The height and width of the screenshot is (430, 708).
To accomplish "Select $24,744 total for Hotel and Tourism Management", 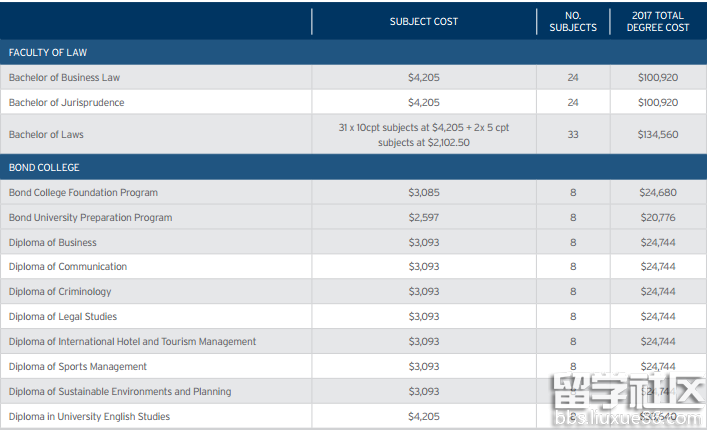I will click(658, 341).
